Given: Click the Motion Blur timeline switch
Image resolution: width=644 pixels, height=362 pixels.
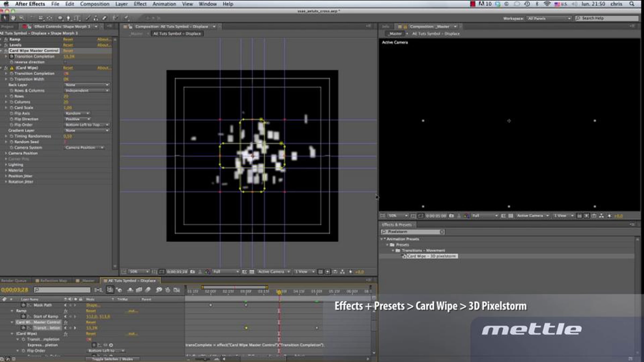Looking at the screenshot, I should pos(148,290).
